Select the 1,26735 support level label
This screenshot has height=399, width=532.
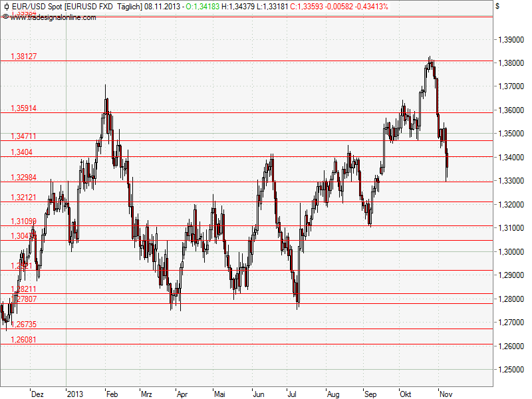point(23,325)
